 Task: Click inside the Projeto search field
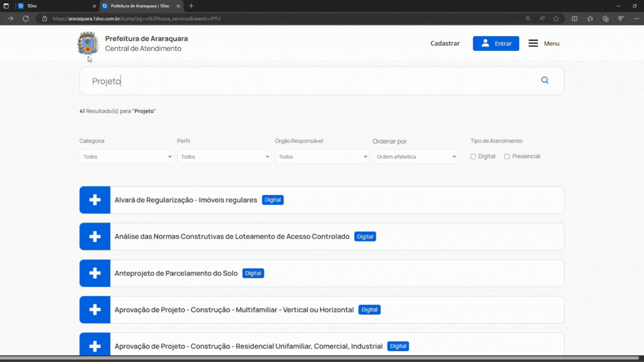(224, 80)
